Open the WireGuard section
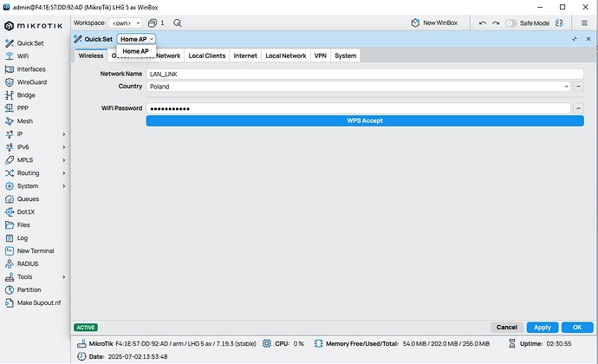 [26, 82]
